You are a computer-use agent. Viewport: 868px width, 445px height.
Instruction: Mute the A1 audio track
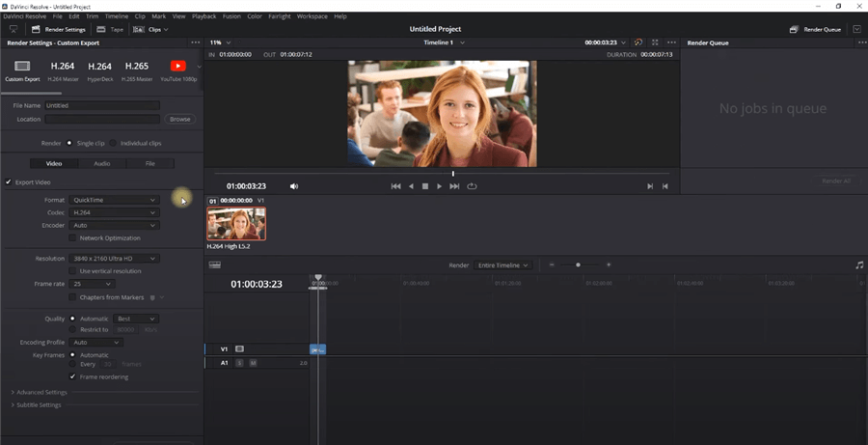point(253,363)
